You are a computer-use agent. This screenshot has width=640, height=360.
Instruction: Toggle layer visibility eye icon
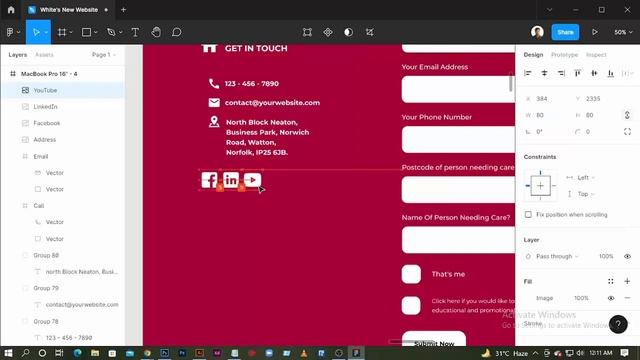click(x=627, y=256)
